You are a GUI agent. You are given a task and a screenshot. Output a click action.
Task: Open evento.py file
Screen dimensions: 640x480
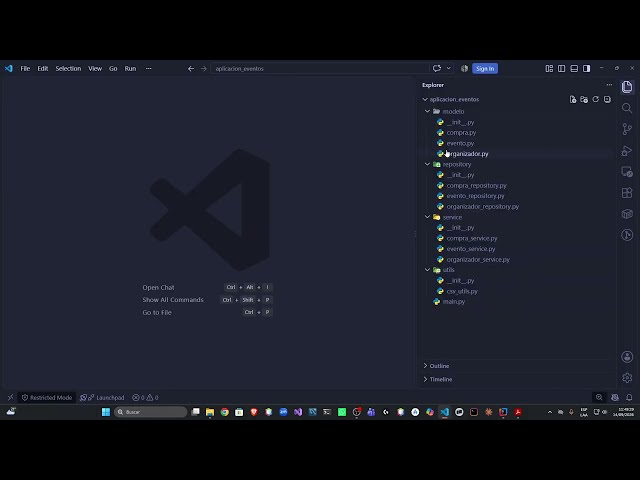(x=460, y=143)
